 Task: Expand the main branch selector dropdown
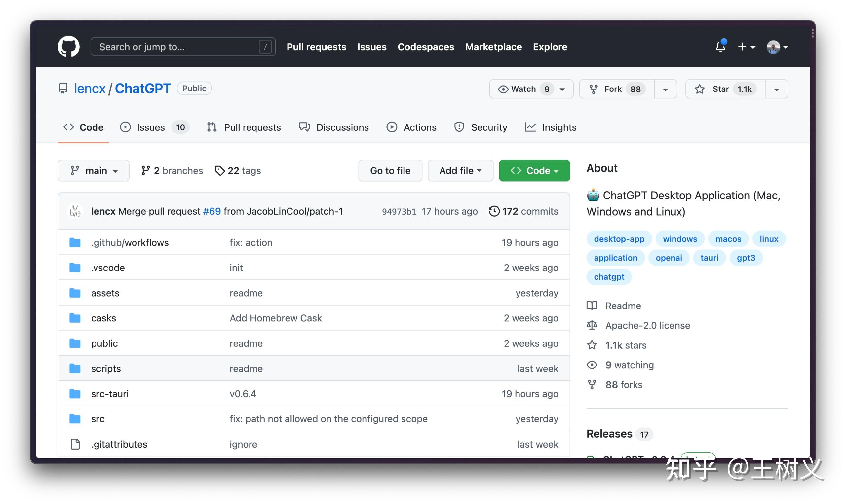pos(94,170)
